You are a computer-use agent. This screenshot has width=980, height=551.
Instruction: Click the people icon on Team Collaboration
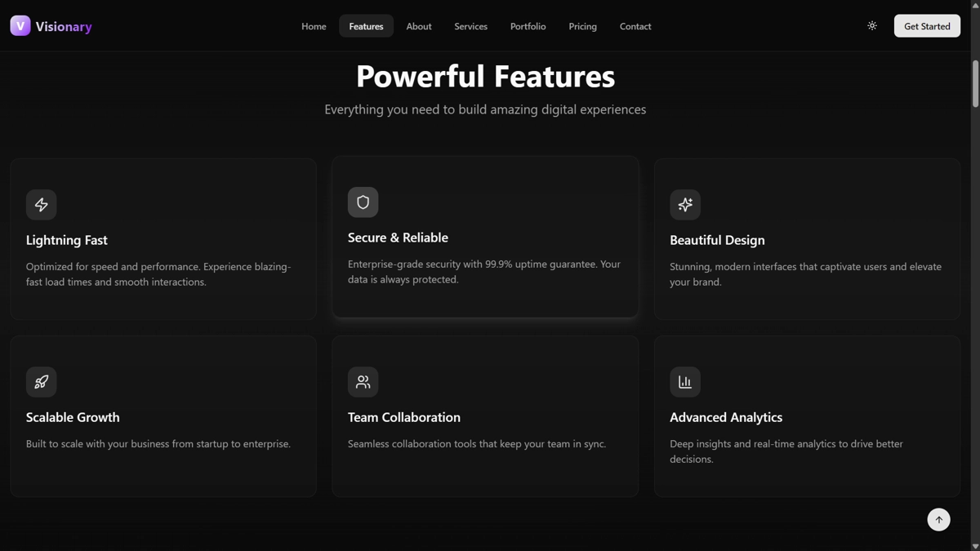tap(363, 382)
